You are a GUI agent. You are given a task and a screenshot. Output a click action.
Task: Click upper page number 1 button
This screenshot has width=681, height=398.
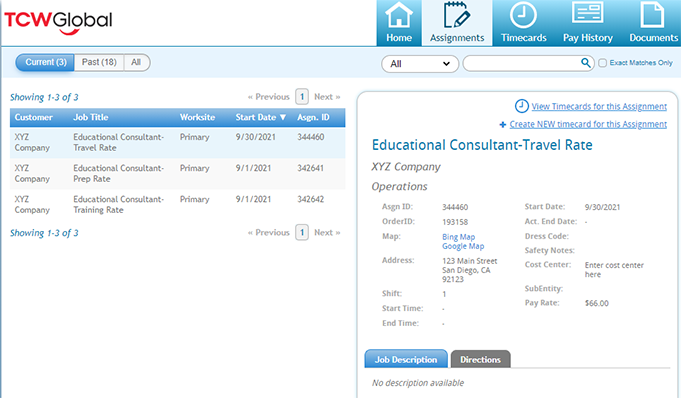tap(302, 96)
